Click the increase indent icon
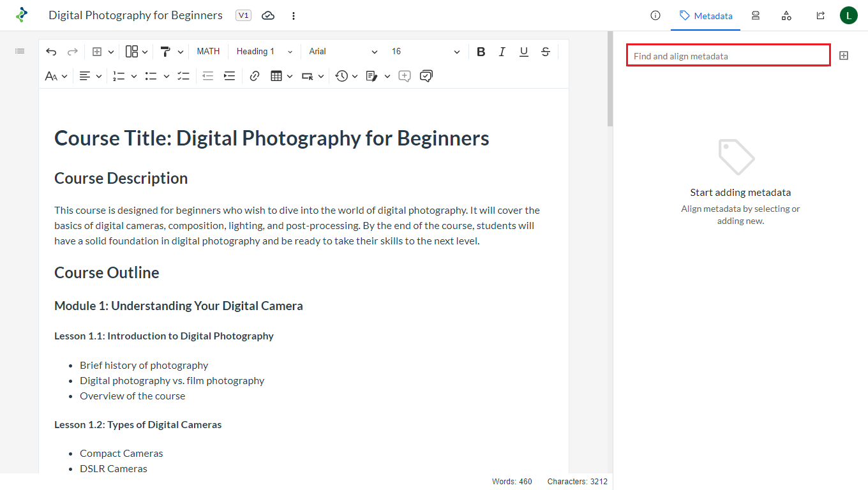This screenshot has width=868, height=490. point(229,76)
